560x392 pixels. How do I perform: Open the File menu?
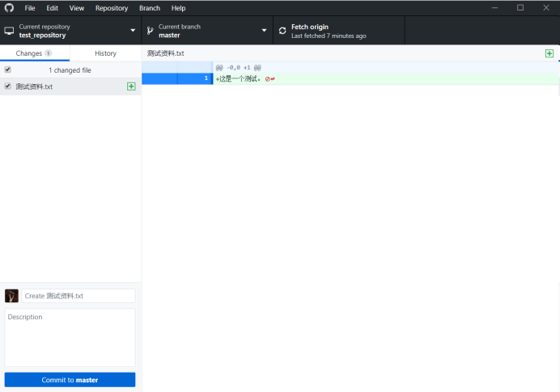[30, 8]
